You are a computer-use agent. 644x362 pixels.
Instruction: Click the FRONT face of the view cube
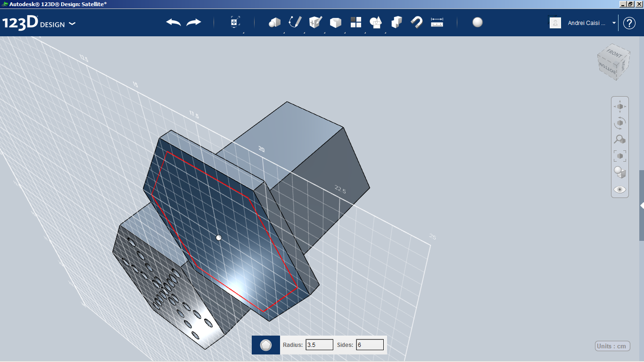(x=614, y=53)
